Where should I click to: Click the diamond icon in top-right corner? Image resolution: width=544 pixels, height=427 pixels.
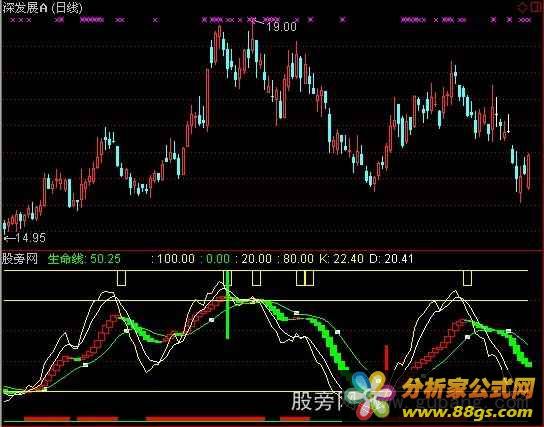click(x=522, y=7)
